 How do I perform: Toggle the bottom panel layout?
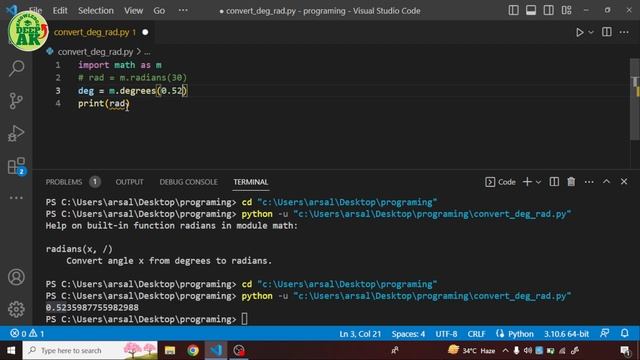coord(531,10)
